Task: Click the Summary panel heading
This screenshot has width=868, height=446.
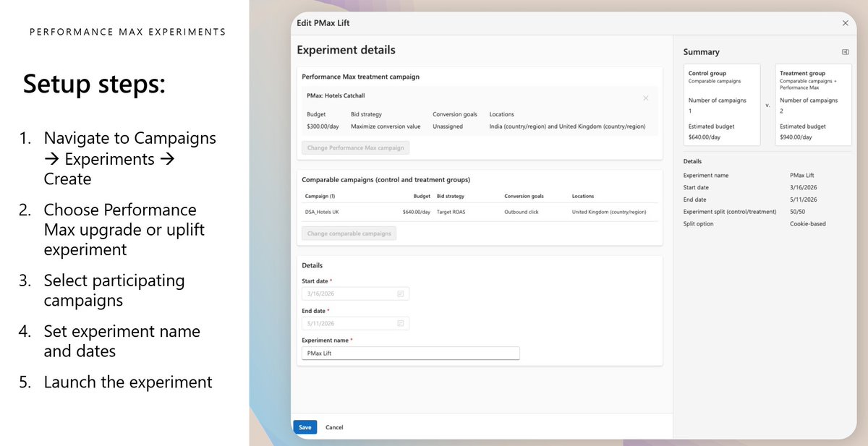Action: 701,52
